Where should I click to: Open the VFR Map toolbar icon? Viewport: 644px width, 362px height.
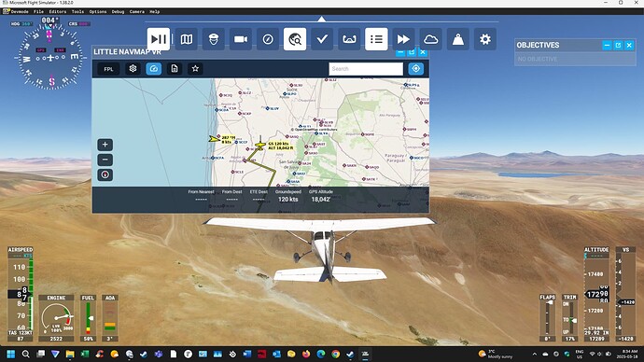click(x=187, y=39)
